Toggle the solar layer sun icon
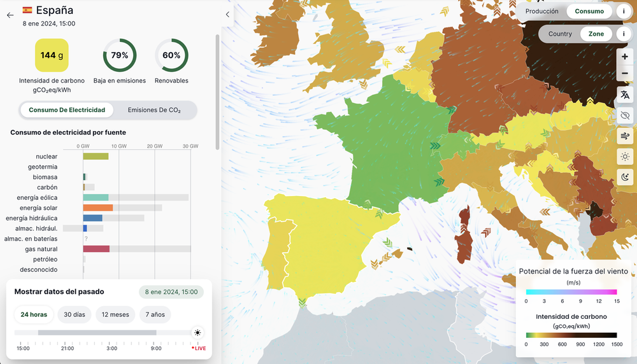This screenshot has height=364, width=637. pos(624,157)
